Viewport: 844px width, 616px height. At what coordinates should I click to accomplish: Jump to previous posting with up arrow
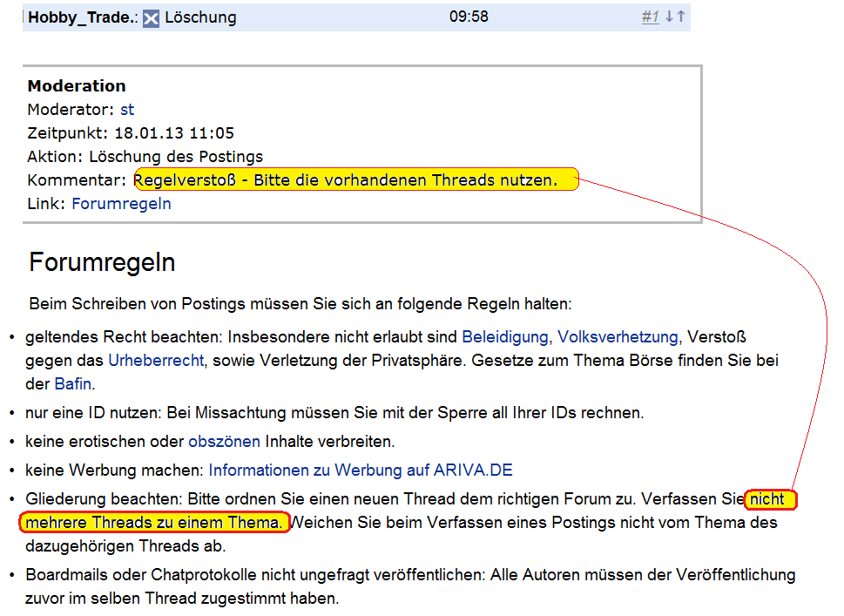[681, 17]
